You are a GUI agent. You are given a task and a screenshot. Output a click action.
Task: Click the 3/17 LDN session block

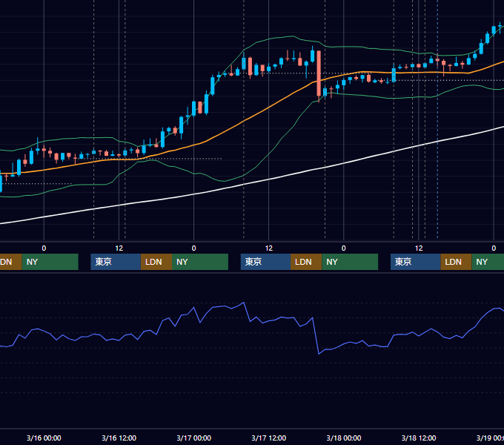(306, 262)
